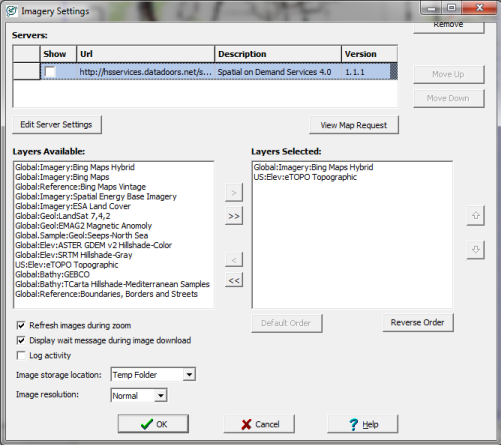501x445 pixels.
Task: Select US:Elev:eTOPO Topographic in Layers Selected
Action: click(x=305, y=177)
